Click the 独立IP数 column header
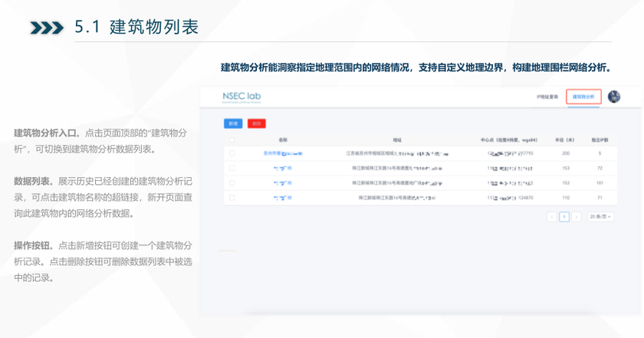Viewport: 644px width, 338px height. (x=600, y=140)
